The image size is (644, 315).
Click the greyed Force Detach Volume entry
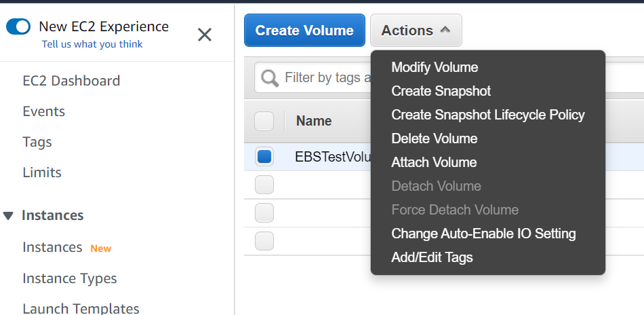tap(455, 210)
